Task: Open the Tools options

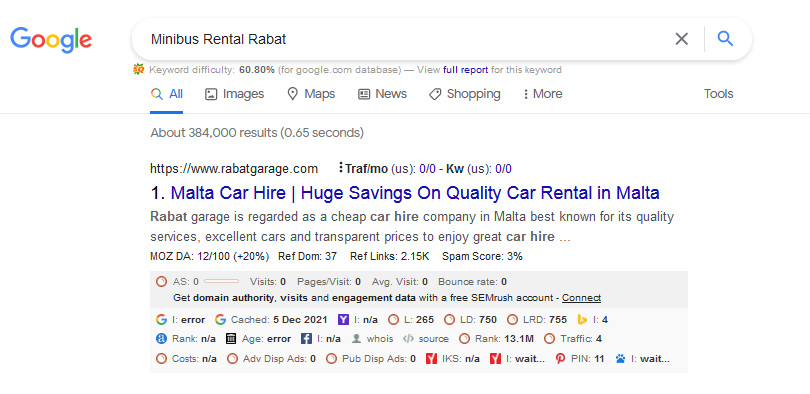Action: point(718,94)
